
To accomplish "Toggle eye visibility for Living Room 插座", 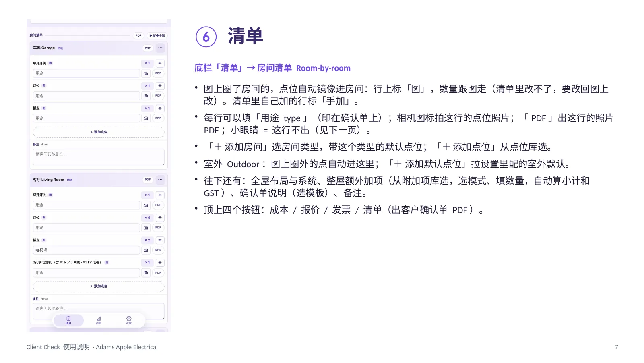I will coord(160,240).
